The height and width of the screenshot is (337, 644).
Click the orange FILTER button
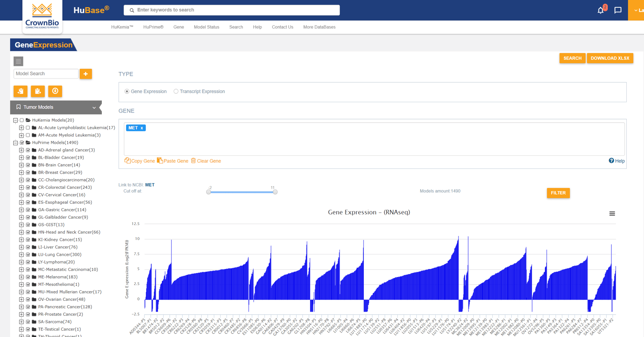tap(558, 193)
